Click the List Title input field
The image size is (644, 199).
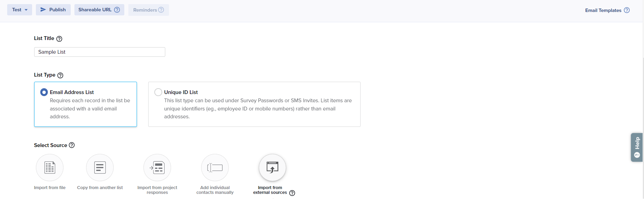pyautogui.click(x=100, y=52)
